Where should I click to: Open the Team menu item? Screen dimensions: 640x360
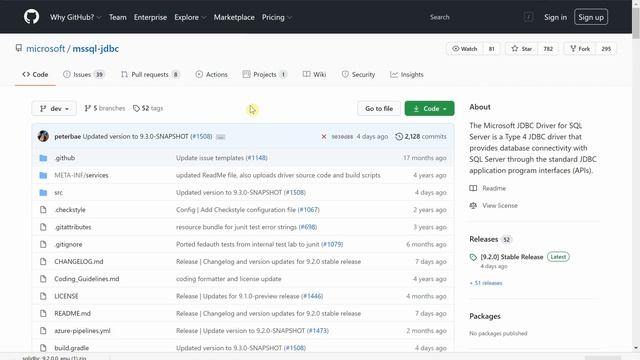118,17
